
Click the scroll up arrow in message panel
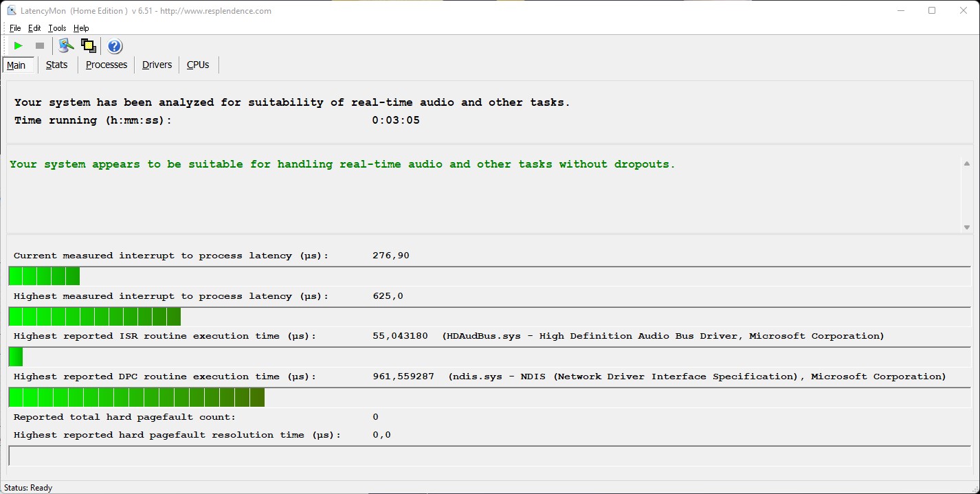[x=966, y=164]
